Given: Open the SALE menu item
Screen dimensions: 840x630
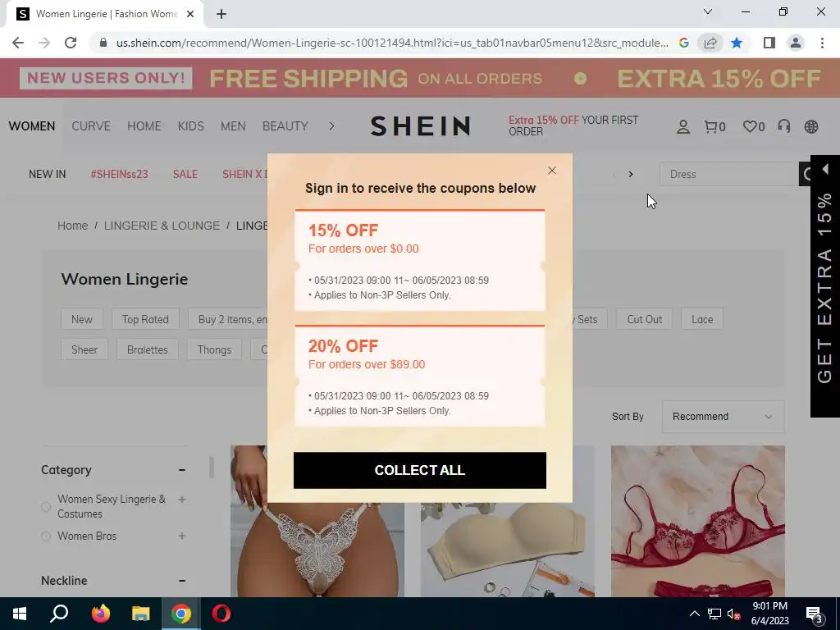Looking at the screenshot, I should [185, 174].
